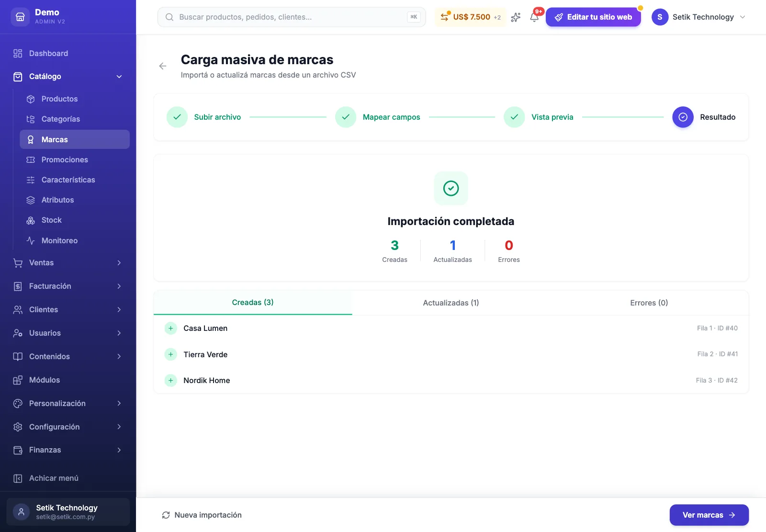The height and width of the screenshot is (532, 766).
Task: Open the Stock section
Action: click(x=75, y=220)
